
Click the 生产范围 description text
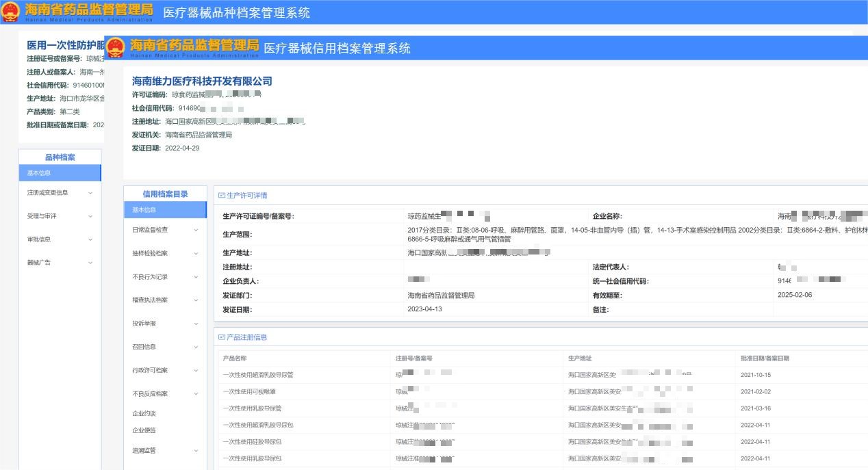[637, 235]
